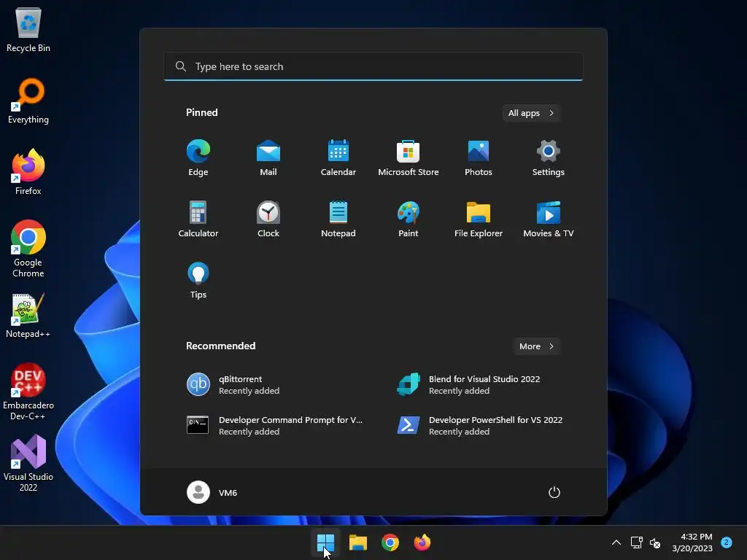Image resolution: width=747 pixels, height=560 pixels.
Task: Open File Explorer from the taskbar
Action: point(357,542)
